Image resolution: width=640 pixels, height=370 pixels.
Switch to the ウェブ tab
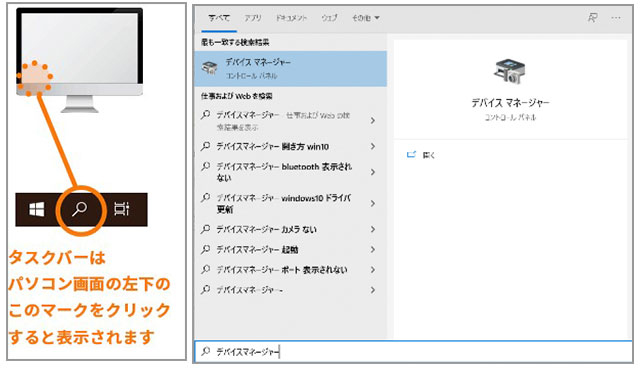pyautogui.click(x=329, y=18)
